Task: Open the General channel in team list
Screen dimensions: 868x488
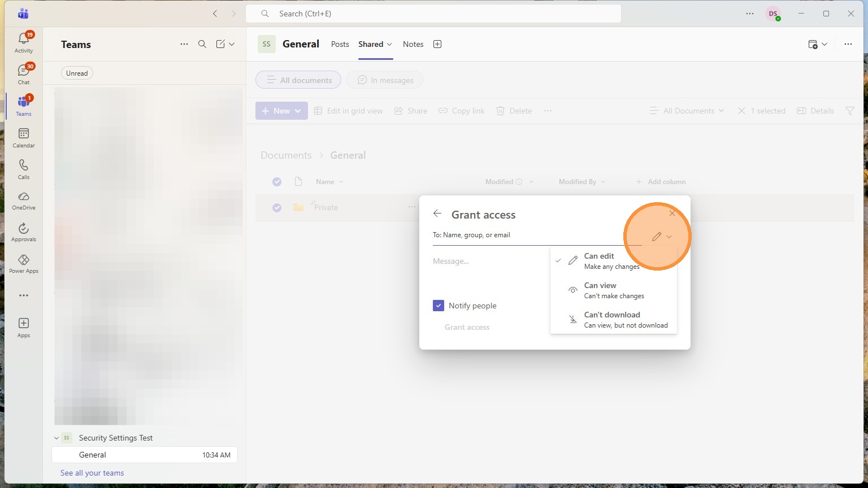Action: pos(145,455)
